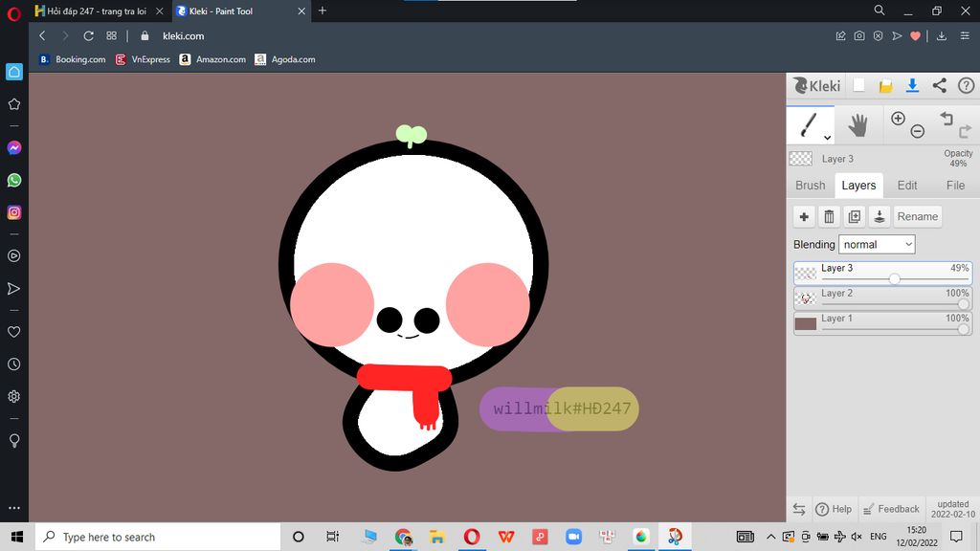Viewport: 980px width, 551px height.
Task: Share the drawing via the share icon
Action: point(940,85)
